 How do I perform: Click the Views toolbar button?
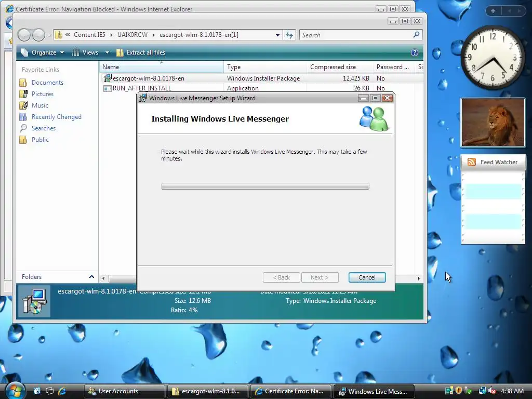(x=86, y=52)
